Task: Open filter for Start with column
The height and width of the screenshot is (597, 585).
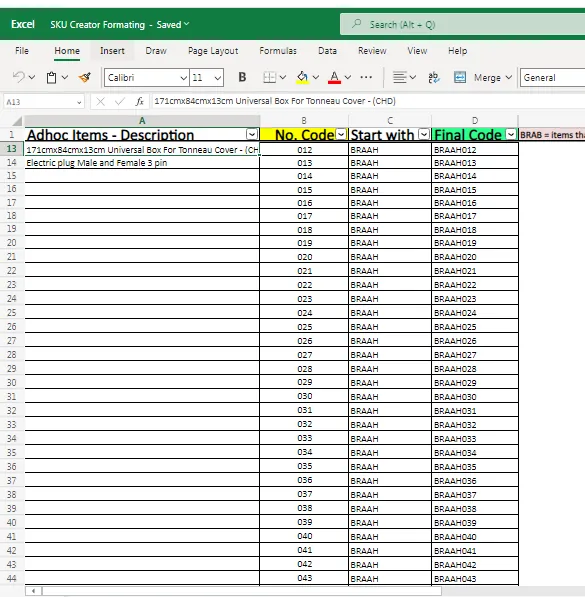Action: pyautogui.click(x=424, y=134)
